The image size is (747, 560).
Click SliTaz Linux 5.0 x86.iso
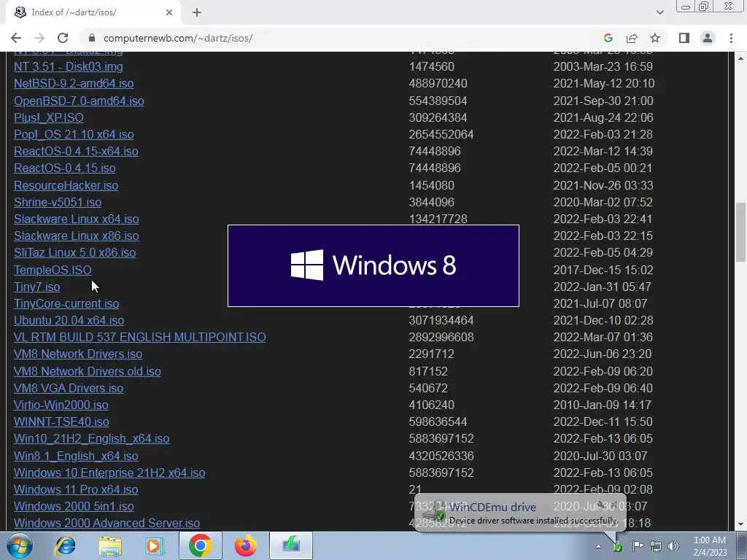[x=74, y=252]
